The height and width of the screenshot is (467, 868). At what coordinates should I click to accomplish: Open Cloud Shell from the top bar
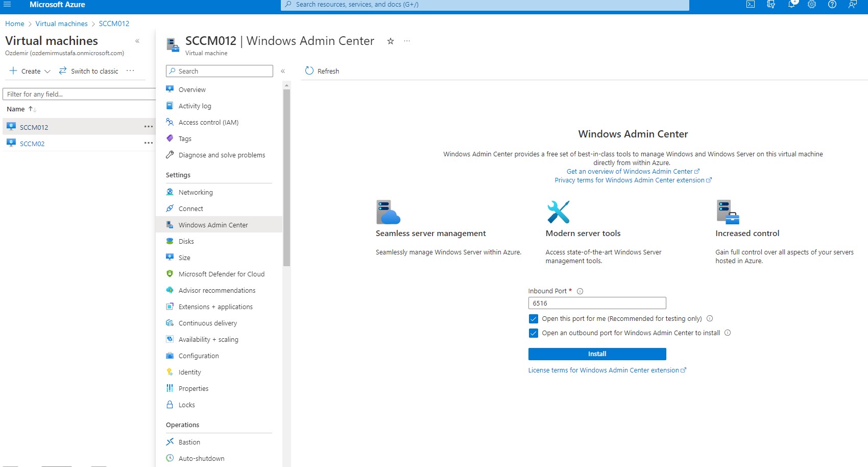tap(751, 5)
